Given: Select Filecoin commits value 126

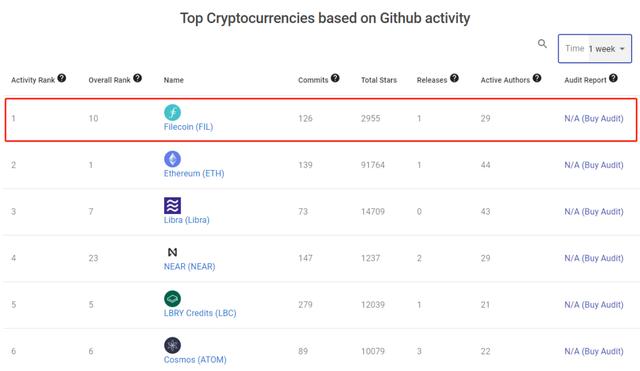Looking at the screenshot, I should (305, 118).
